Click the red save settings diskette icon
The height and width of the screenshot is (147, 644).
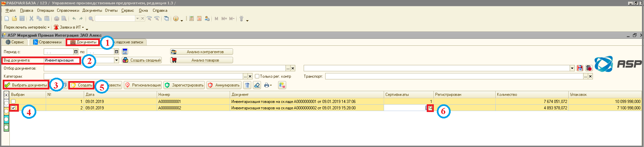coord(580,68)
